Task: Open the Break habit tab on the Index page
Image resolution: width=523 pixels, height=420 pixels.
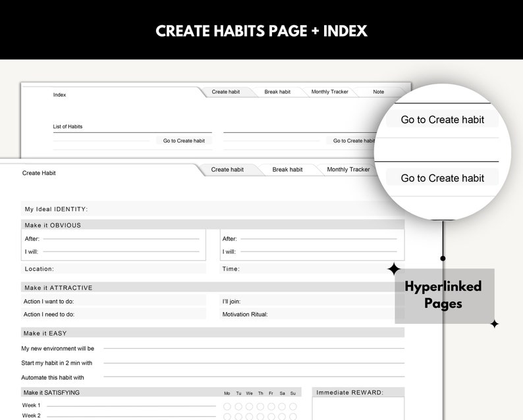Action: coord(277,92)
